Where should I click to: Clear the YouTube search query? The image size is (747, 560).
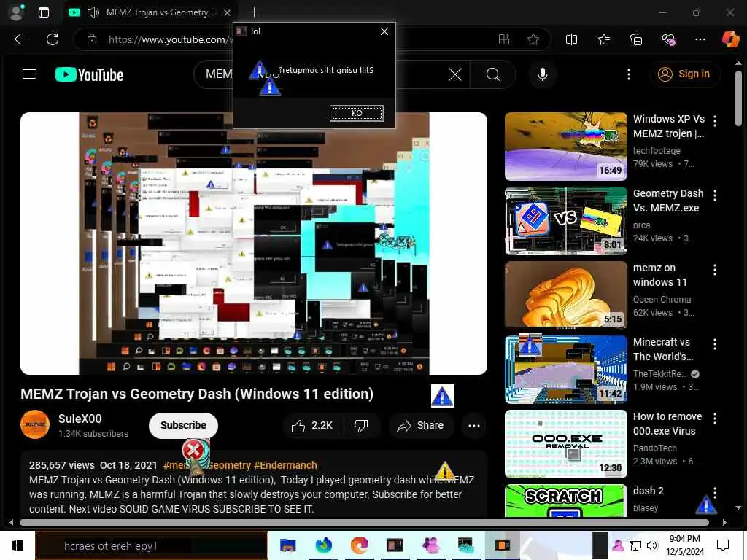tap(455, 74)
